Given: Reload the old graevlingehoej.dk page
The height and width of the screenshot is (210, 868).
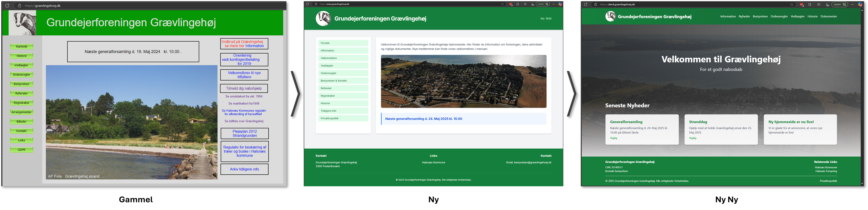Looking at the screenshot, I should point(7,5).
